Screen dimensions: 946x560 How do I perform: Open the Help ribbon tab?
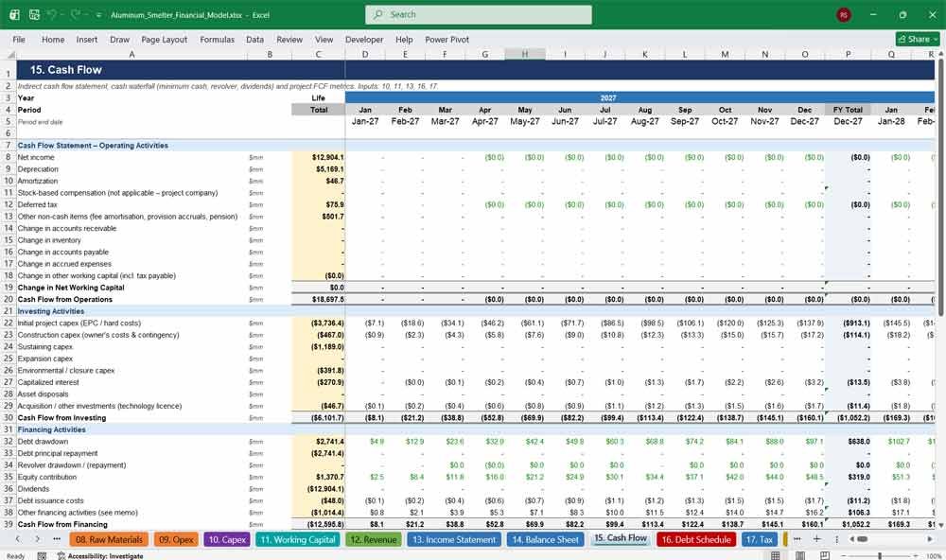click(404, 39)
